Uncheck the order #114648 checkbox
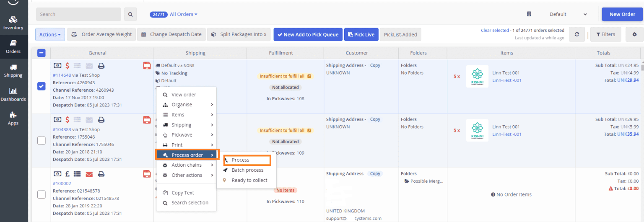 coord(41,86)
